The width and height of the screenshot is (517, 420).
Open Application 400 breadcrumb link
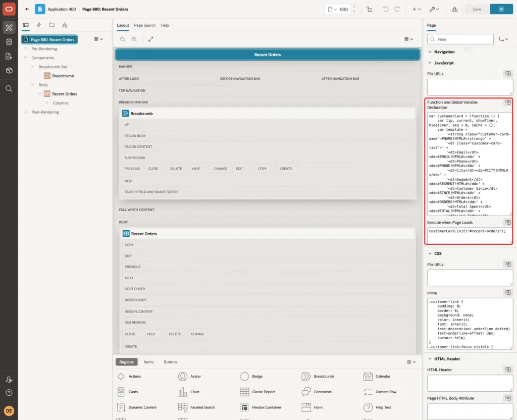[62, 9]
